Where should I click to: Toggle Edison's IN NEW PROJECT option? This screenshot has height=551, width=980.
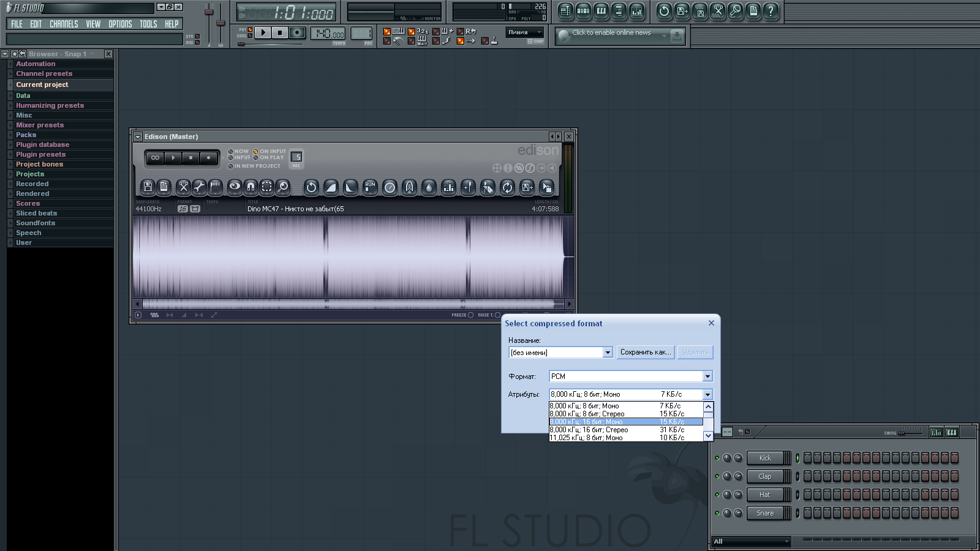pyautogui.click(x=254, y=166)
